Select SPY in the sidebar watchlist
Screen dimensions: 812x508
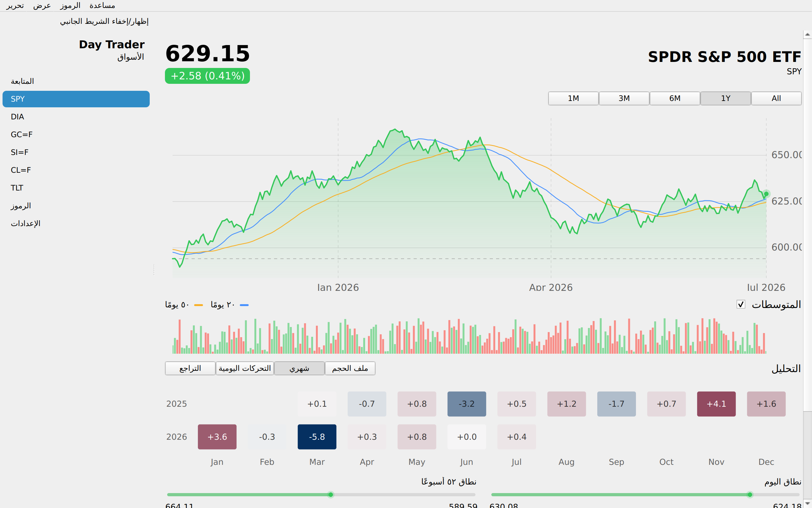[76, 99]
